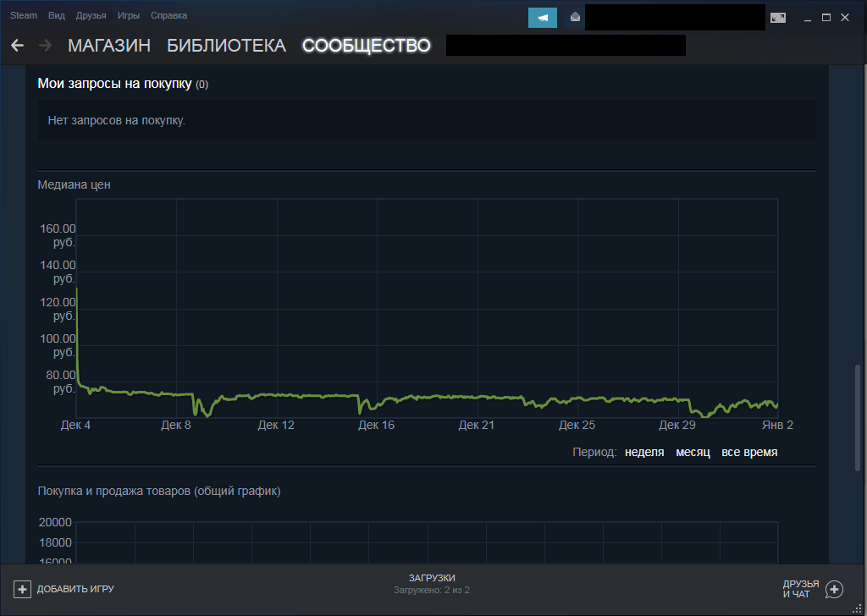867x616 pixels.
Task: Click the 18000 axis value
Action: pos(55,542)
